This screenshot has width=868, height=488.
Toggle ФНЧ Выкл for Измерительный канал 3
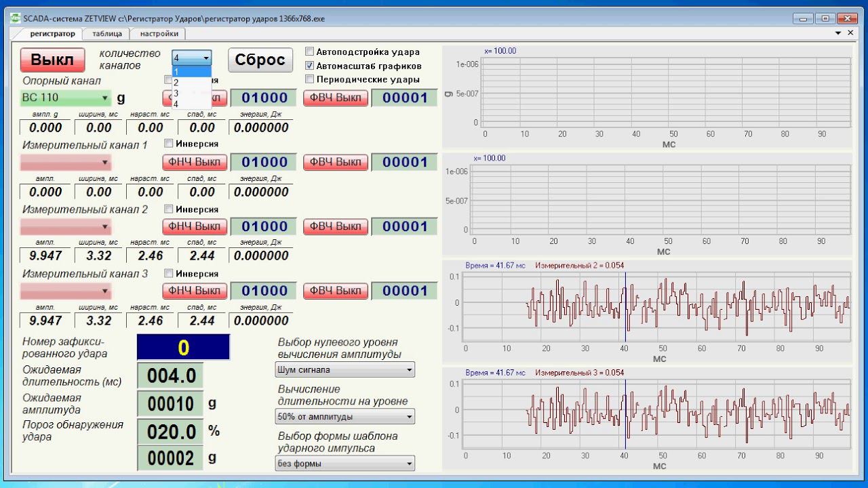pos(194,291)
